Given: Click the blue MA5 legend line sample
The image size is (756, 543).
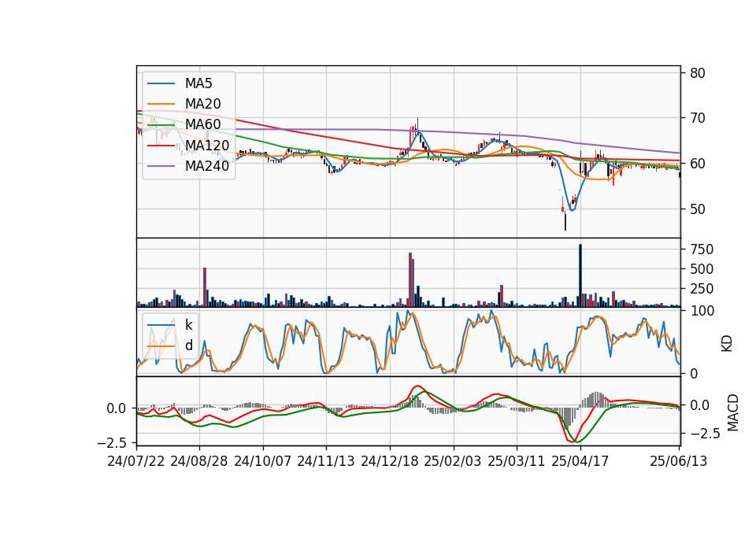Looking at the screenshot, I should coord(161,83).
